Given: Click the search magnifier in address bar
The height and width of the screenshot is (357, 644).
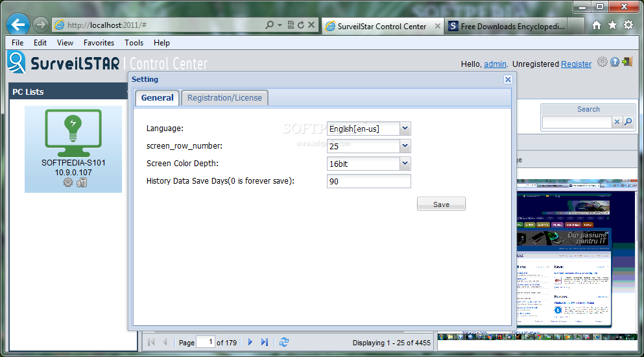Looking at the screenshot, I should tap(269, 25).
